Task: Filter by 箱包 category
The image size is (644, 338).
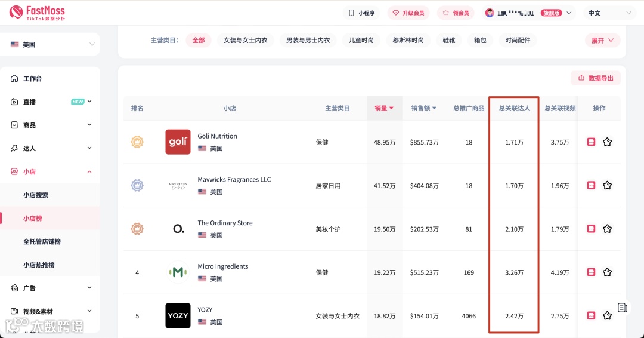Action: pyautogui.click(x=480, y=40)
